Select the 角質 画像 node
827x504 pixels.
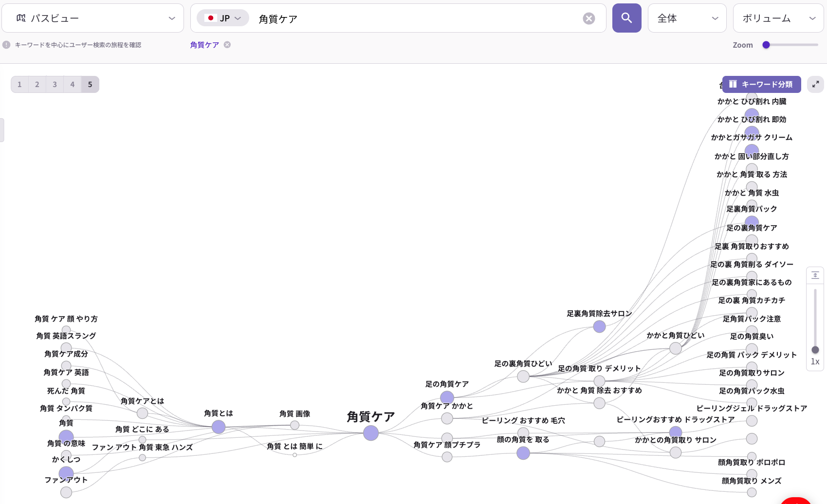click(294, 425)
